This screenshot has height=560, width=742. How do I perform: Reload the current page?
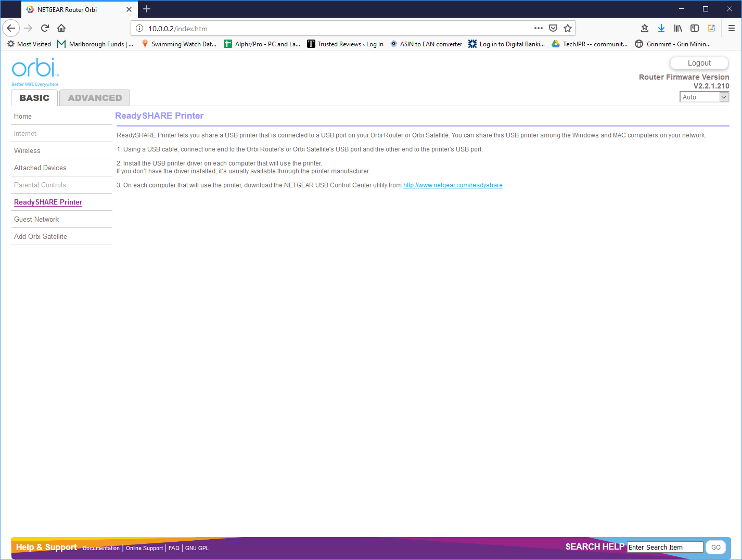[45, 28]
